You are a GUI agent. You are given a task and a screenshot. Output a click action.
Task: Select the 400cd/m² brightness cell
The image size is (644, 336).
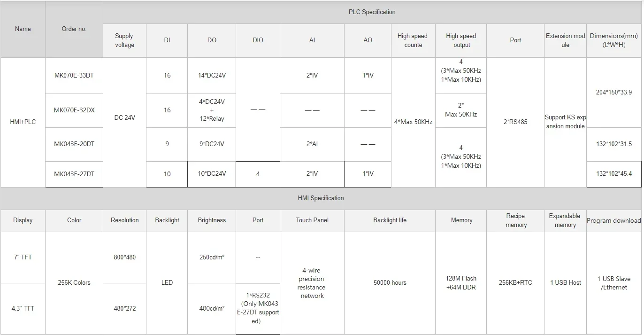pos(211,309)
